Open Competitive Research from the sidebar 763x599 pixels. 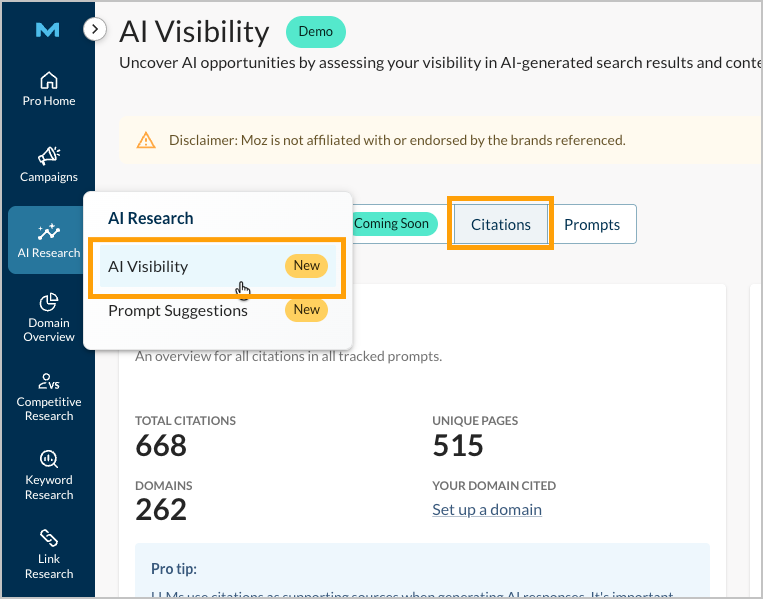click(x=49, y=397)
